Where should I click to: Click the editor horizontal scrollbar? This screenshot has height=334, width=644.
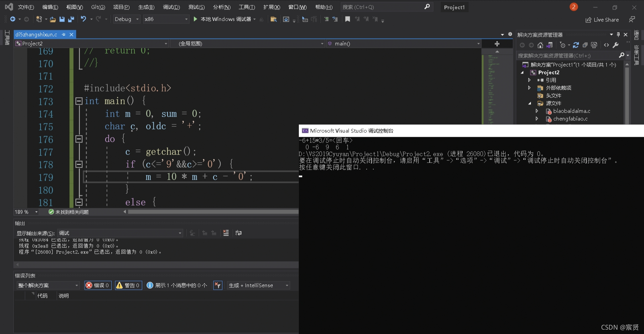pyautogui.click(x=213, y=212)
